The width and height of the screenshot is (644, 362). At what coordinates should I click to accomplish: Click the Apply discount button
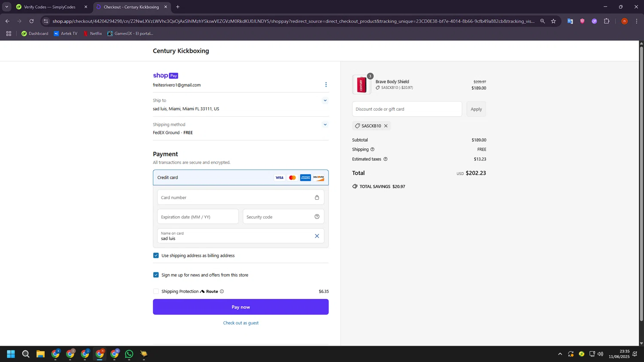[476, 109]
